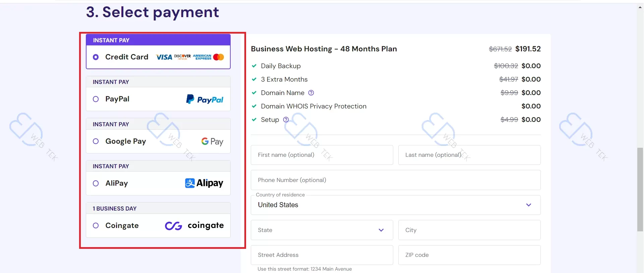
Task: Click the scrollbar up arrow
Action: pos(640,7)
